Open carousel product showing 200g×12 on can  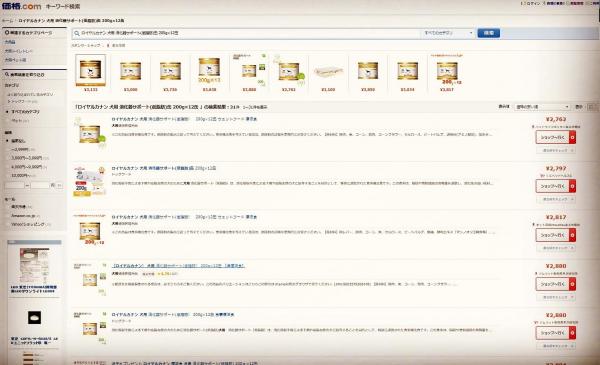point(209,70)
